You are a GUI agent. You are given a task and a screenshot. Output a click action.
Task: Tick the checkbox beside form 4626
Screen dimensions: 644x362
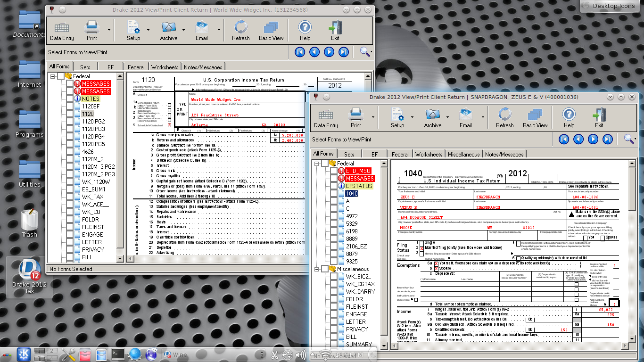pos(70,152)
